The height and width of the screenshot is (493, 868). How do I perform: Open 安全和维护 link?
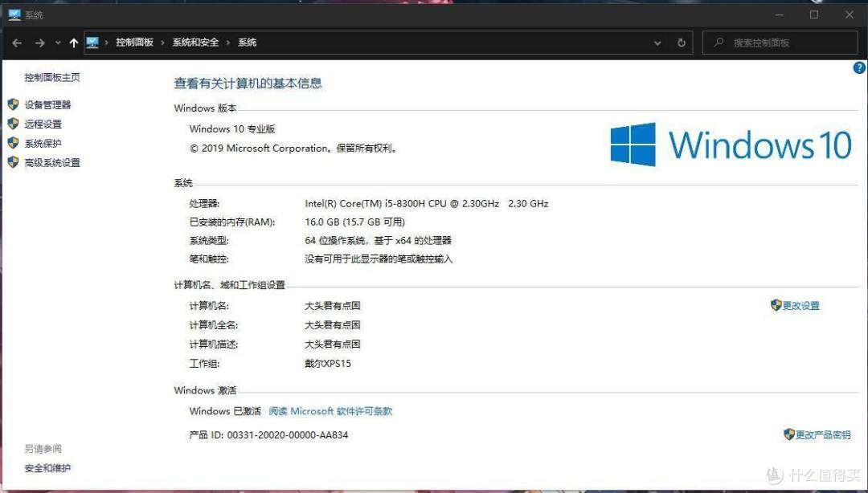click(47, 468)
